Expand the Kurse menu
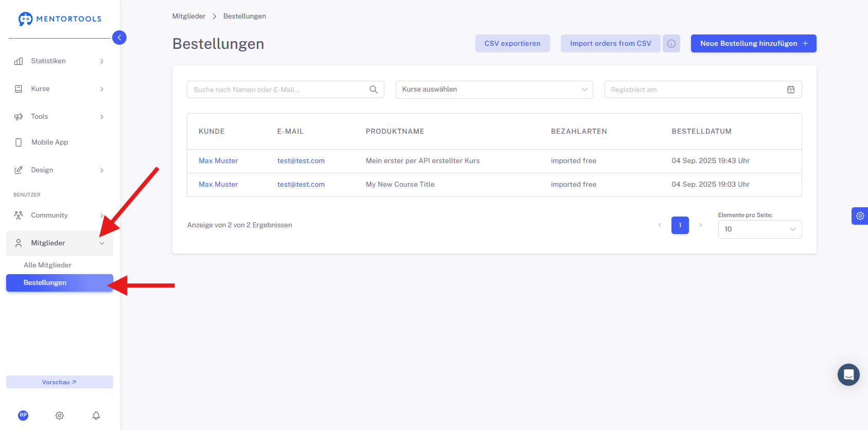This screenshot has height=430, width=868. click(102, 89)
